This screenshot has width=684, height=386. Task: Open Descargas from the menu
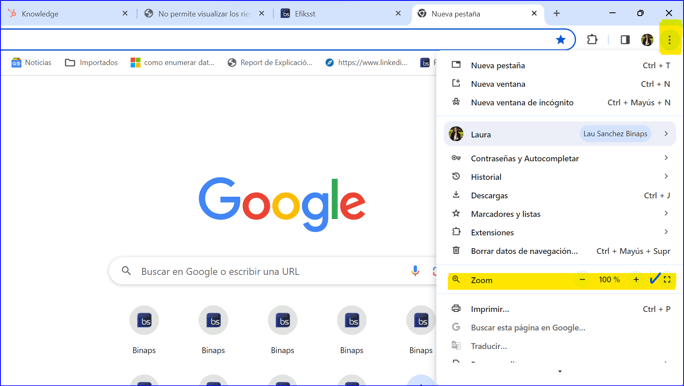560,195
